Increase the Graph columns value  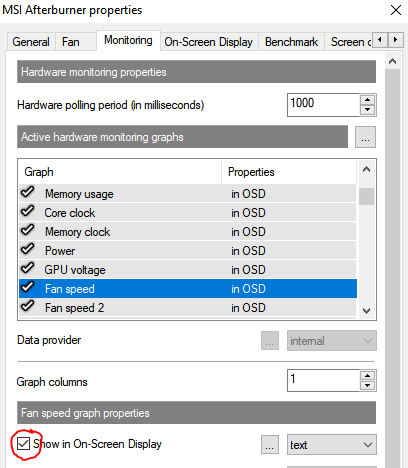368,376
